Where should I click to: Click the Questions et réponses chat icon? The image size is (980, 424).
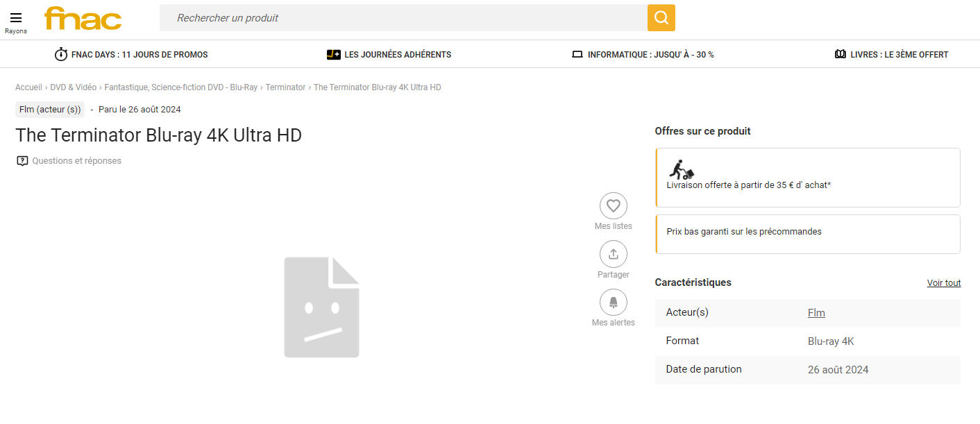[x=22, y=161]
